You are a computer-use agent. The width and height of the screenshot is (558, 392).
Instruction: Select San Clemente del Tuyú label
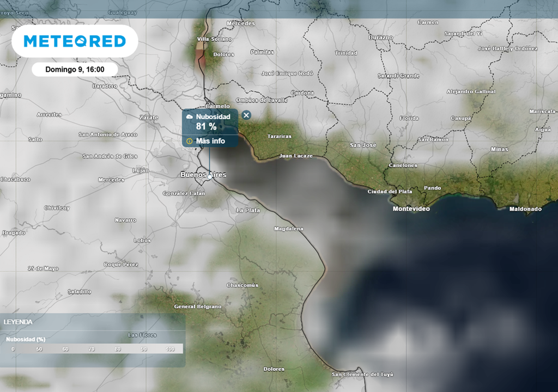tap(362, 375)
